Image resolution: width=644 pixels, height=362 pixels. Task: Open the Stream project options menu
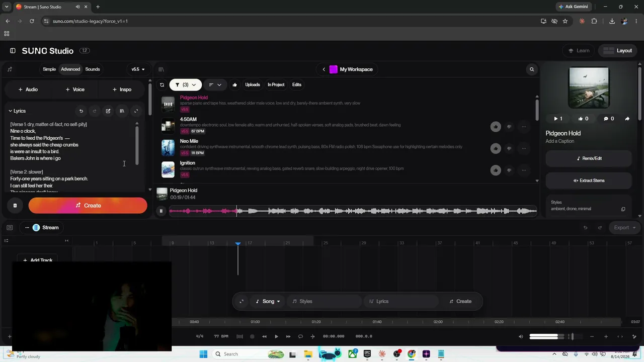click(27, 228)
